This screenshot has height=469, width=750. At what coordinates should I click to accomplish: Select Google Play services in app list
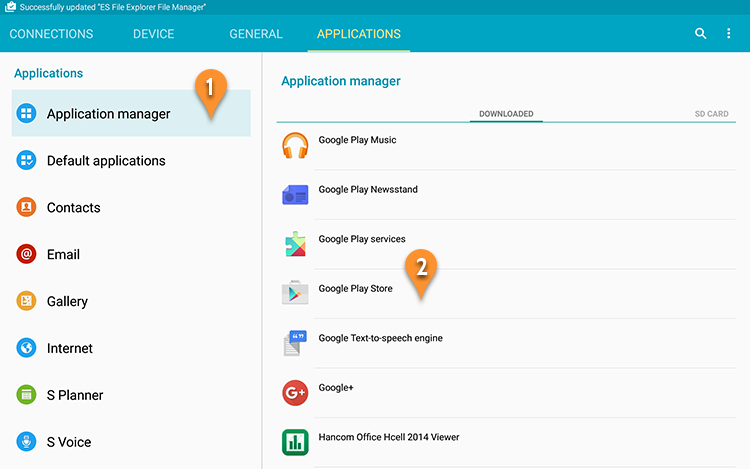click(506, 244)
